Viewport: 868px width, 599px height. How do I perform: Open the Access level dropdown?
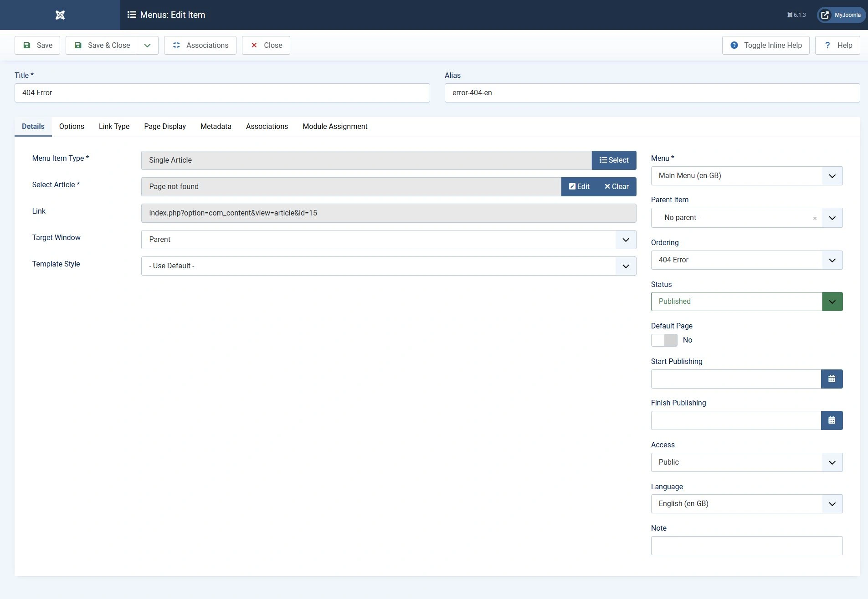click(747, 462)
